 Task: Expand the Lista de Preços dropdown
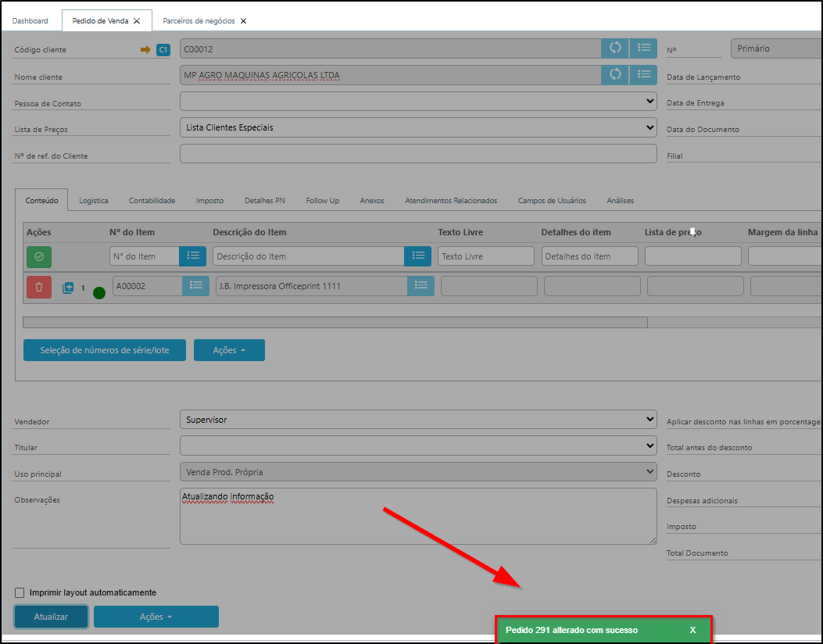[x=418, y=127]
